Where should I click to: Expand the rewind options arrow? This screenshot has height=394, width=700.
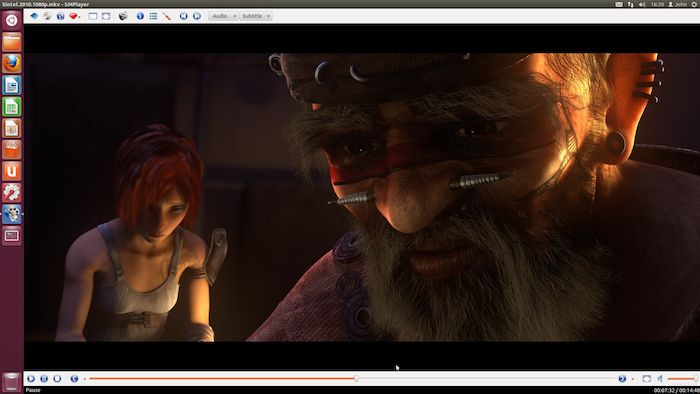click(84, 379)
